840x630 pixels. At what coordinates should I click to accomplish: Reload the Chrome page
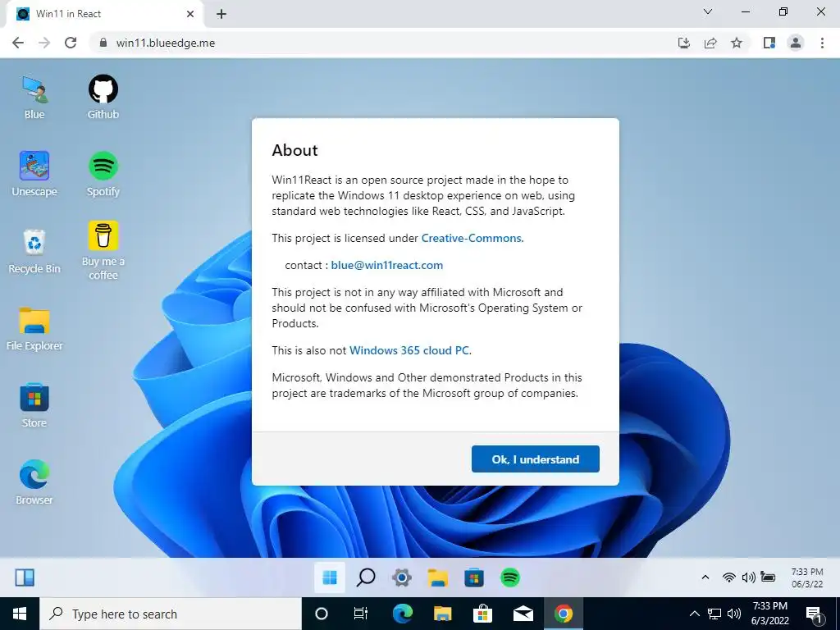[x=71, y=43]
